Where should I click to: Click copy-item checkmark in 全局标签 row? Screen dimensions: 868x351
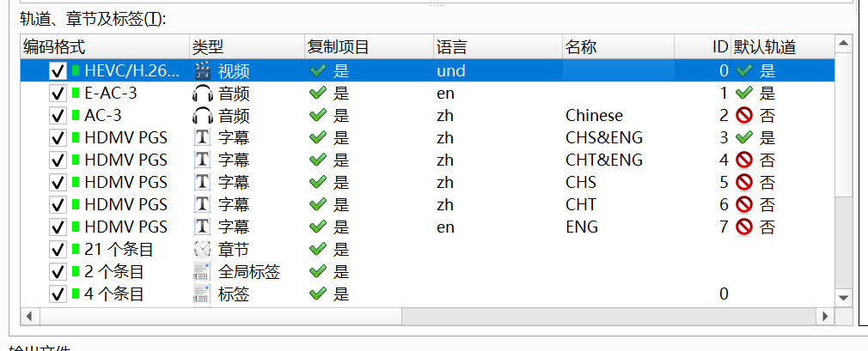coord(318,271)
